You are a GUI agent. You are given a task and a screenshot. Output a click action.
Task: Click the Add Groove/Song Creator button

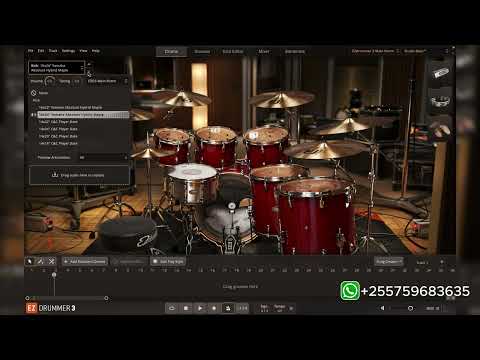(x=85, y=261)
